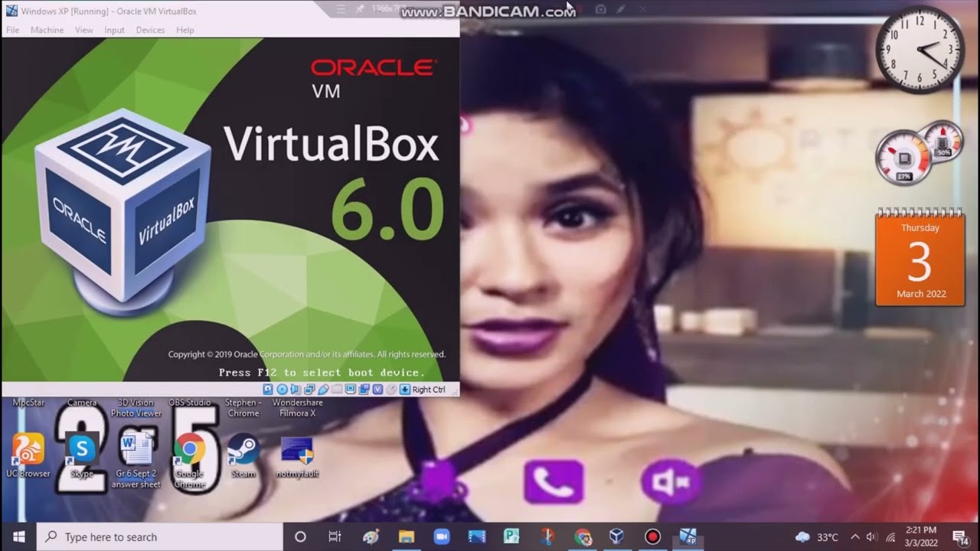The height and width of the screenshot is (551, 980).
Task: Open the Devices menu in VirtualBox
Action: pos(150,30)
